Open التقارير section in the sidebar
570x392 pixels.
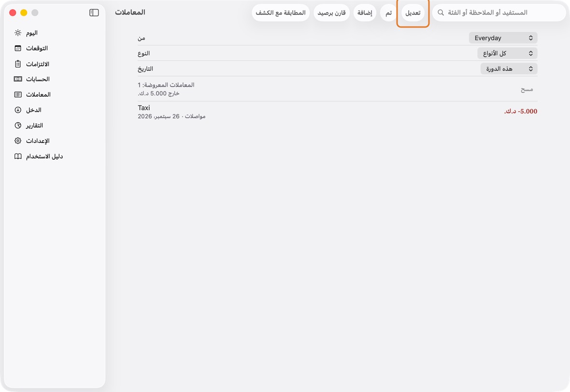tap(55, 126)
